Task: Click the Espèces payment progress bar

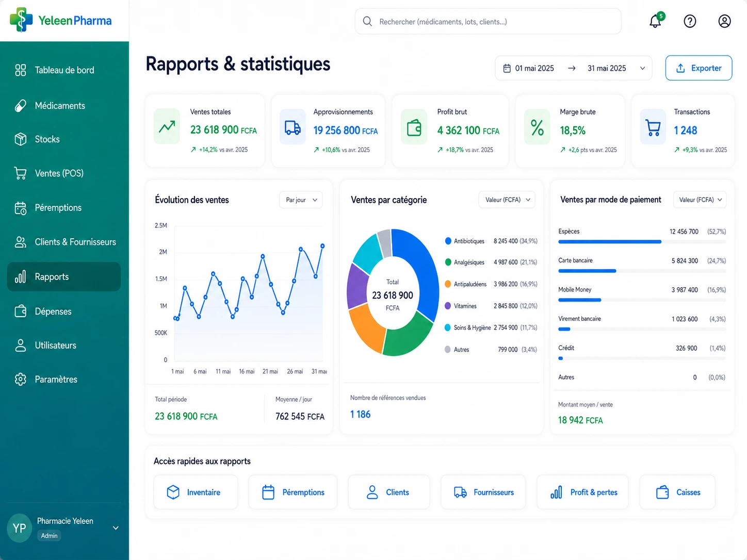Action: point(642,242)
